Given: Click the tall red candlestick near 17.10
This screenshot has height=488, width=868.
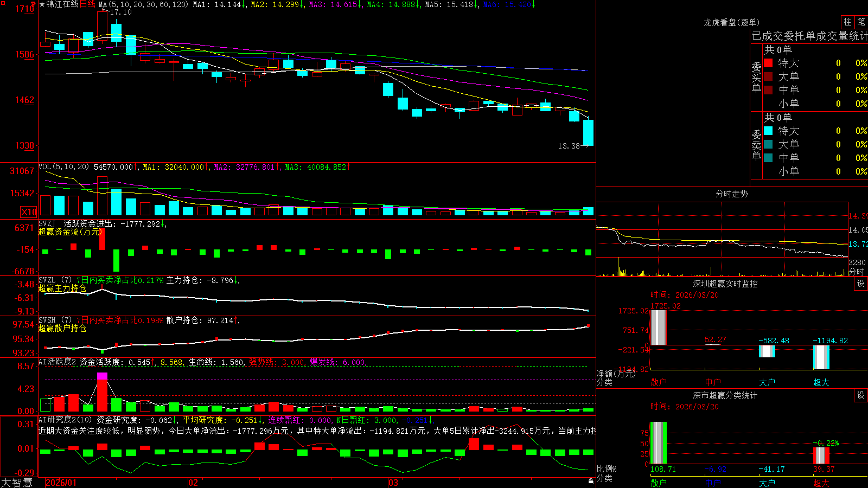Looking at the screenshot, I should [102, 25].
